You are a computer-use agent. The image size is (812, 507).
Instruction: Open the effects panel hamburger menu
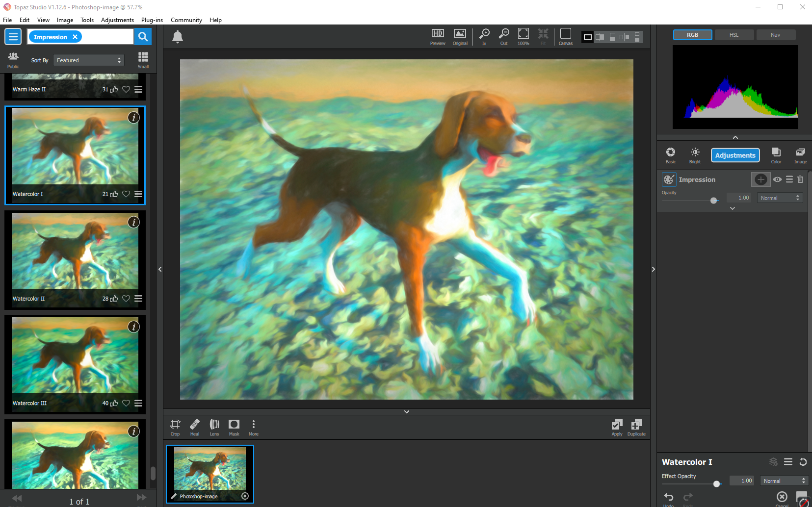click(13, 37)
